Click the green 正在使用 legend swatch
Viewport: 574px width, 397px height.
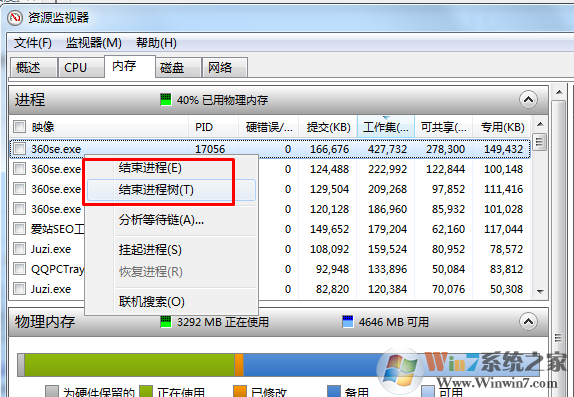pyautogui.click(x=146, y=392)
